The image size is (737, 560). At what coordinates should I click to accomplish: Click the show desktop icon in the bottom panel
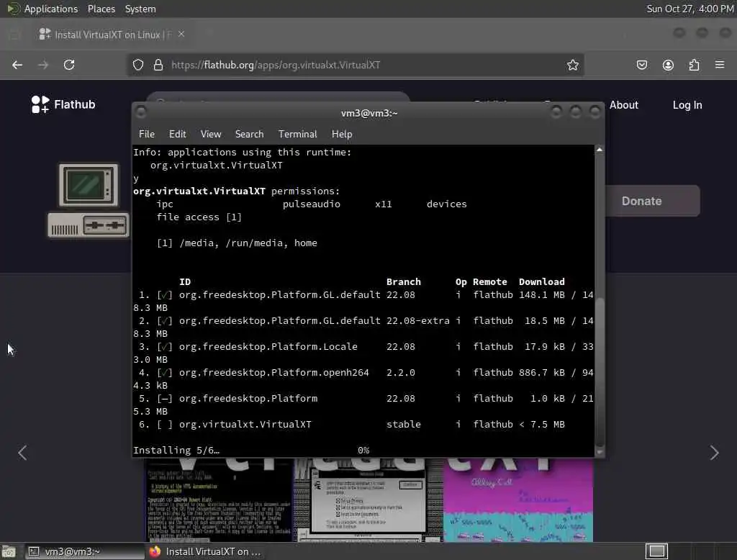pyautogui.click(x=9, y=551)
